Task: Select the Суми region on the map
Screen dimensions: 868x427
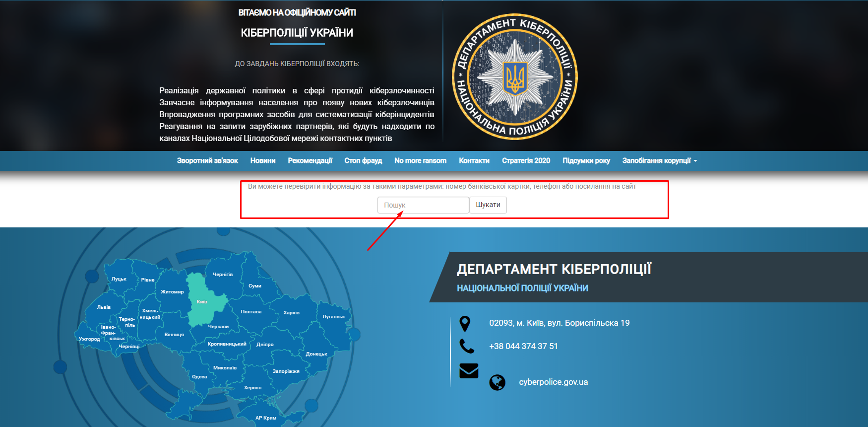Action: pyautogui.click(x=254, y=286)
